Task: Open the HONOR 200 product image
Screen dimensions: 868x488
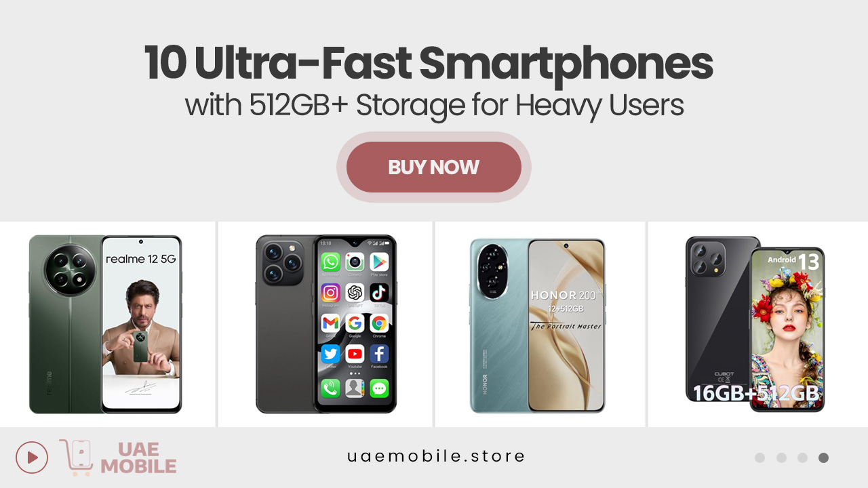Action: tap(538, 325)
